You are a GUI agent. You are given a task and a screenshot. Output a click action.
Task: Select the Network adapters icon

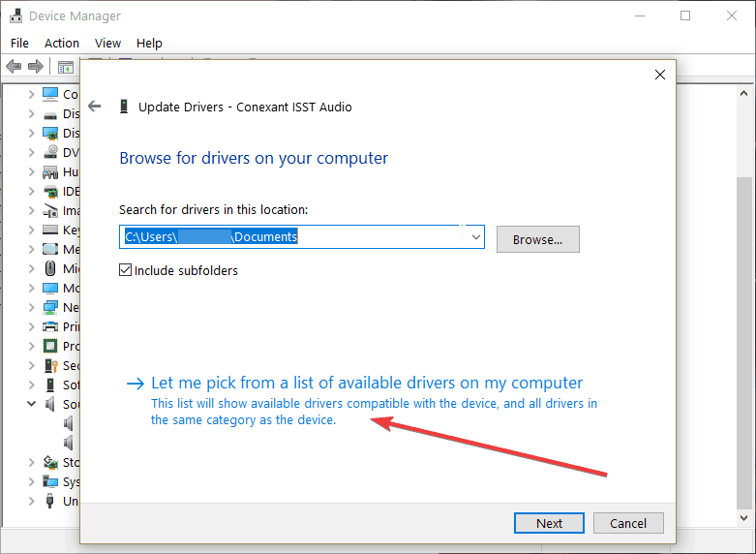click(50, 307)
